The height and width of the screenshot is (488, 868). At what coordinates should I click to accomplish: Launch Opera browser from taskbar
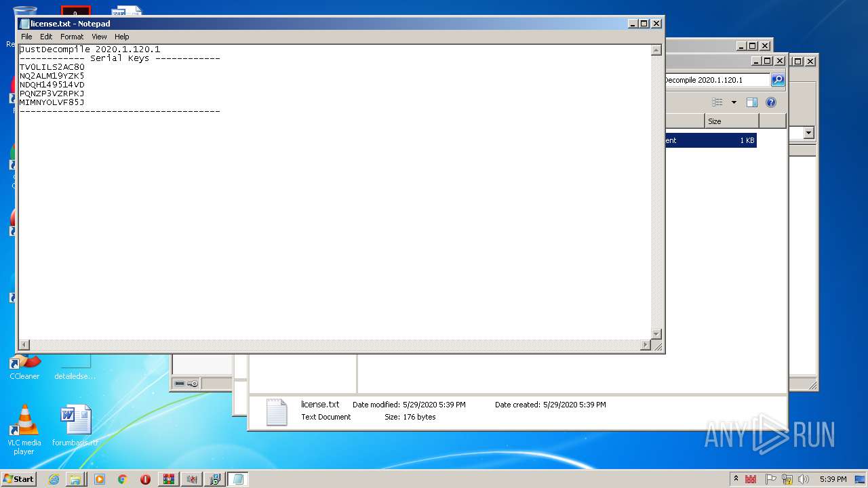coord(145,479)
